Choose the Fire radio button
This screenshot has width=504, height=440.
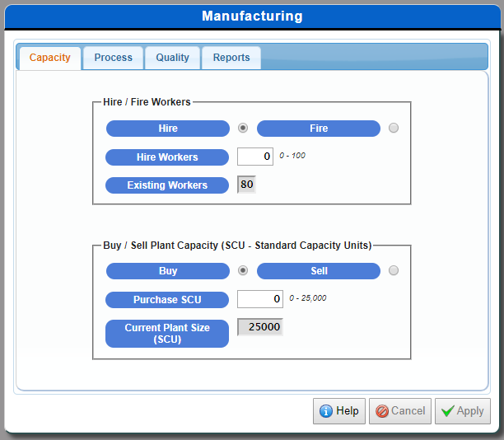click(x=394, y=129)
